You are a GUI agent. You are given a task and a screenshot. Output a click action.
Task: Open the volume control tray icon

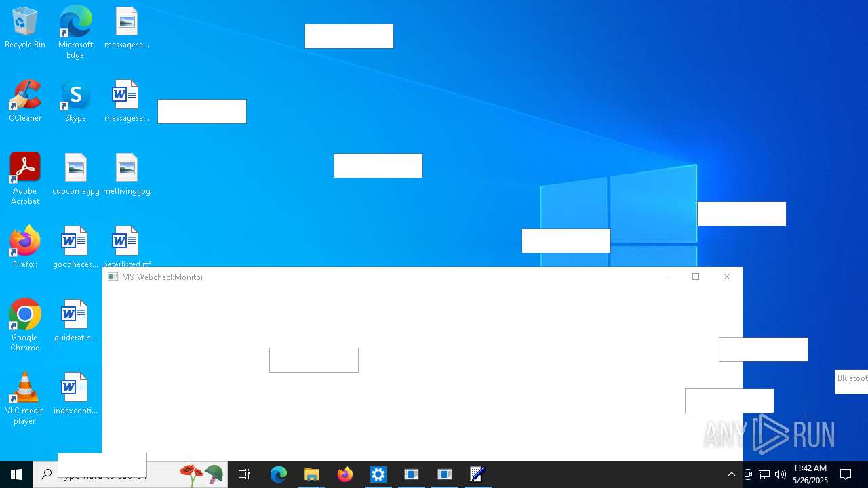tap(781, 474)
